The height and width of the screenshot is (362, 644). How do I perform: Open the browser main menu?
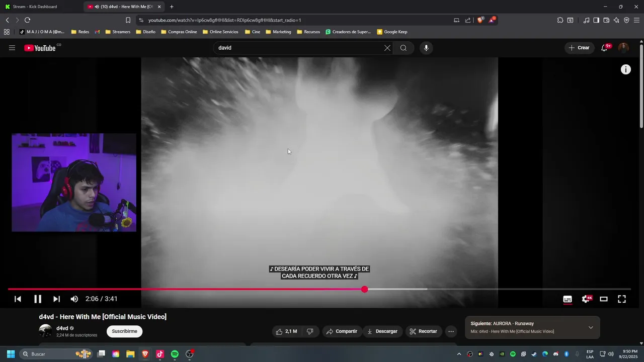(x=636, y=20)
